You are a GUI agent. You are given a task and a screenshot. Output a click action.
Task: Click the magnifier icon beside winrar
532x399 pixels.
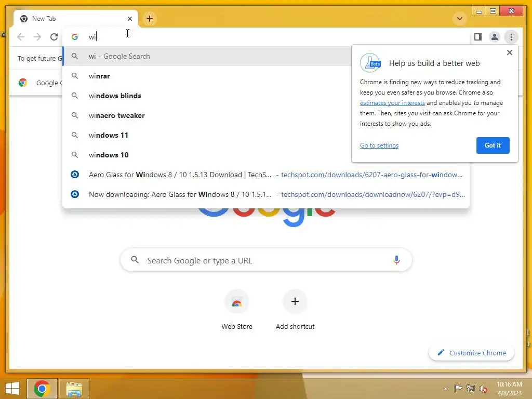(75, 76)
